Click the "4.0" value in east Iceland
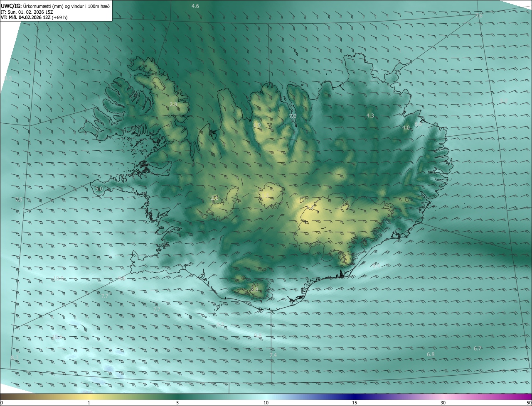Screen dimensions: 532x406 pos(406,128)
